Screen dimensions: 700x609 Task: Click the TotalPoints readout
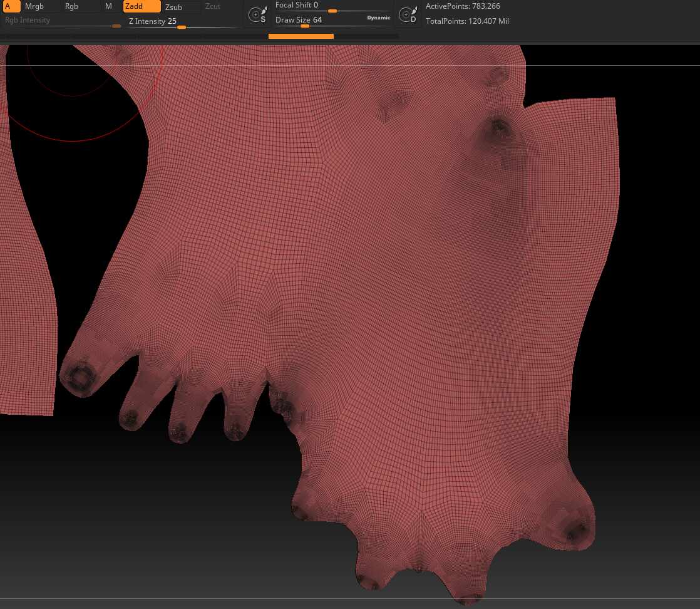click(467, 21)
